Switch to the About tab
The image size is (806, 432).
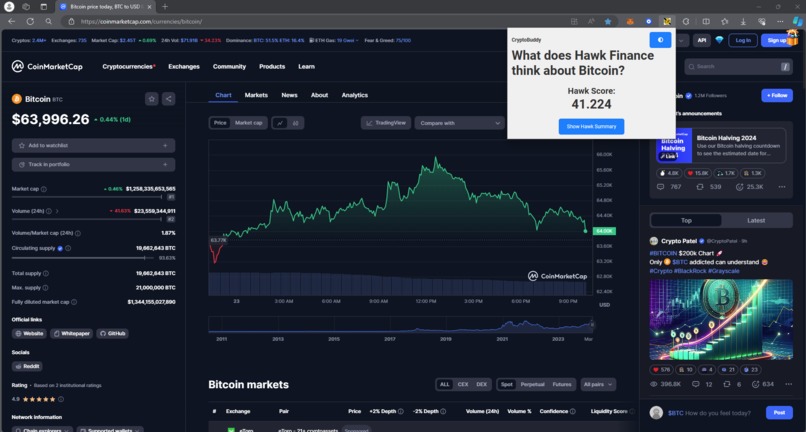[319, 95]
